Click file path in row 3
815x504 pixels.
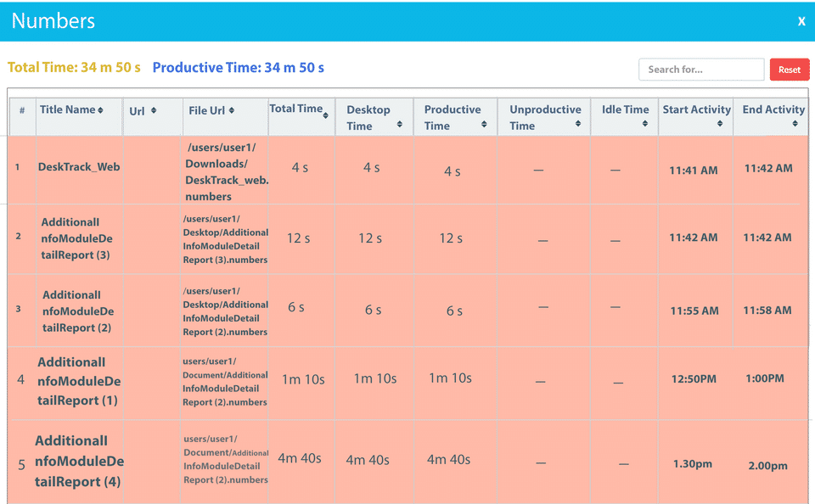[225, 311]
